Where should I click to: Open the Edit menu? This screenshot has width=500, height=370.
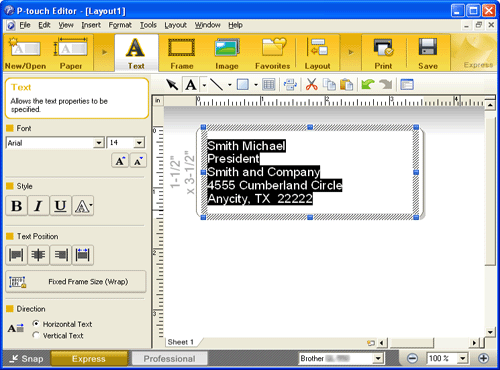pyautogui.click(x=44, y=25)
